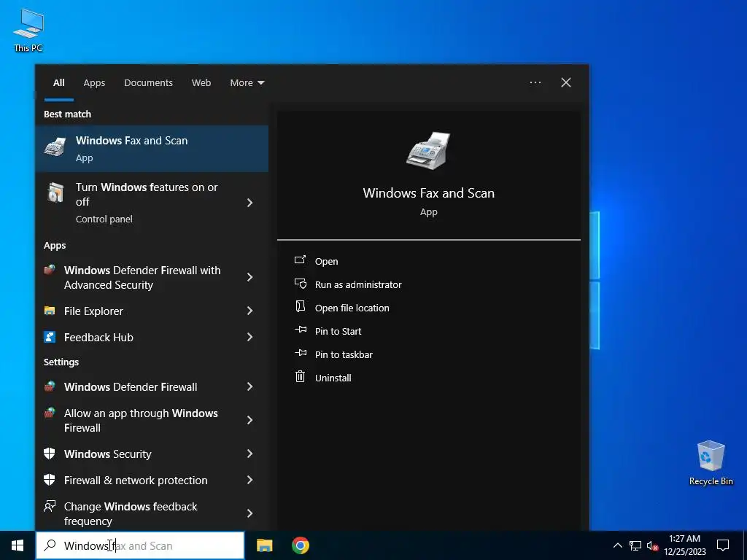Expand the Windows Defender Firewall settings arrow
The height and width of the screenshot is (560, 747).
249,386
